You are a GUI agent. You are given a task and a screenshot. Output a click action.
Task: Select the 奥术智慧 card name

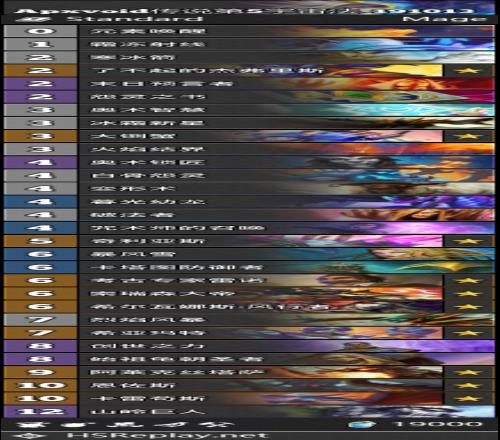pos(148,110)
